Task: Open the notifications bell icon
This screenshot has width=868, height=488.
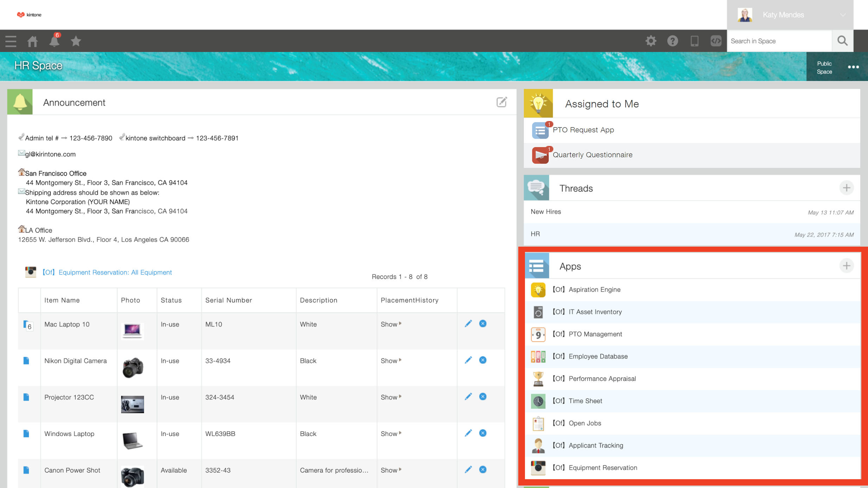Action: [54, 41]
